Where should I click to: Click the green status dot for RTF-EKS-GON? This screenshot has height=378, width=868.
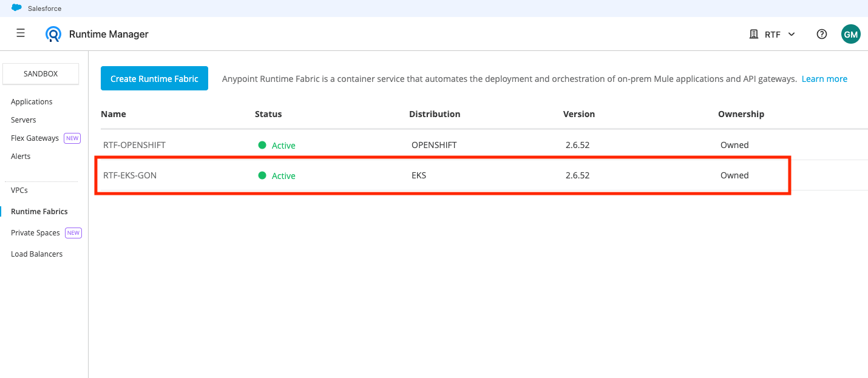262,175
